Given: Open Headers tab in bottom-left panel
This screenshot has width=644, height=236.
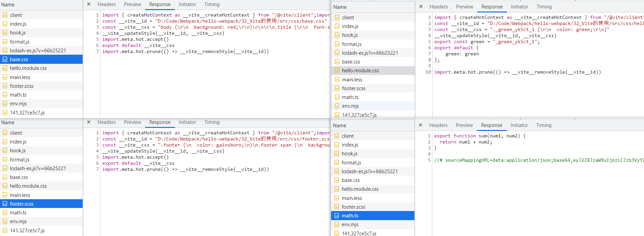Looking at the screenshot, I should [107, 122].
